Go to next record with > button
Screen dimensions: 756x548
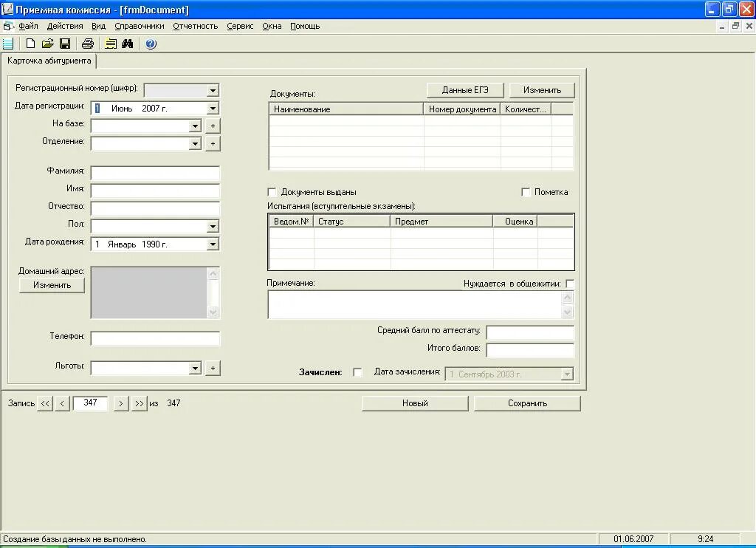pos(121,403)
